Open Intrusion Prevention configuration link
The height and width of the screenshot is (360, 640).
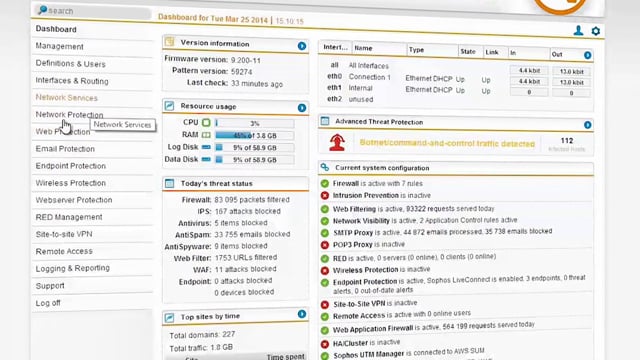click(365, 196)
